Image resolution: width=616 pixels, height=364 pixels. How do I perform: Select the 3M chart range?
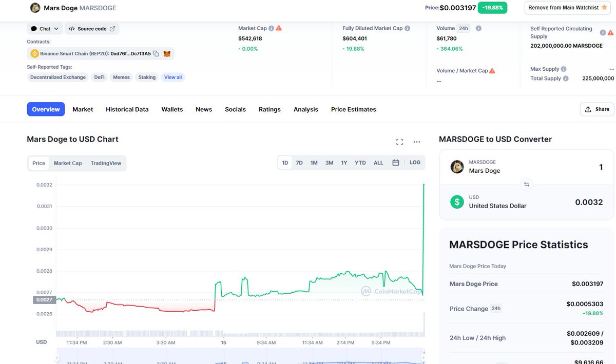click(330, 163)
